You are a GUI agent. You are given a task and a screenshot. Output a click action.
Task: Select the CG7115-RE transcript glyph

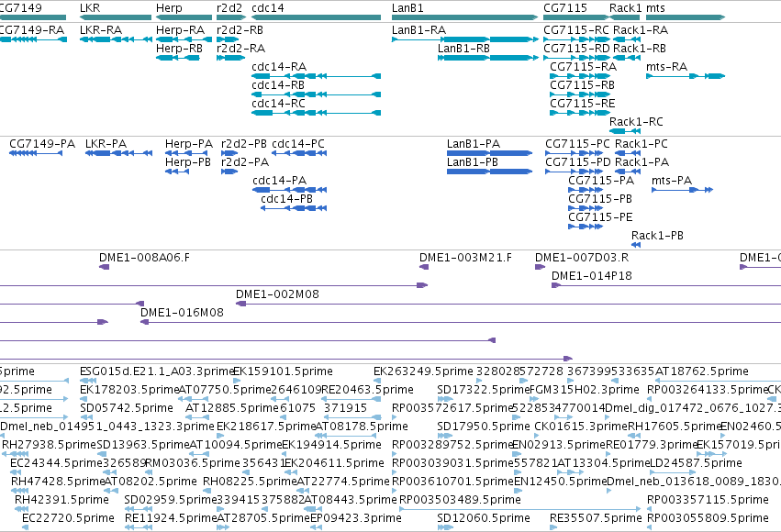580,113
